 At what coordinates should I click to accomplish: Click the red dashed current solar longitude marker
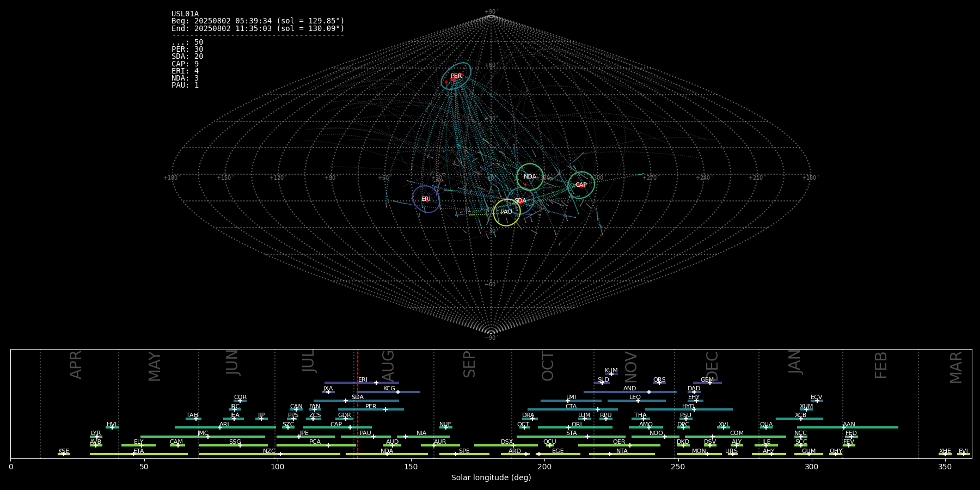coord(358,403)
